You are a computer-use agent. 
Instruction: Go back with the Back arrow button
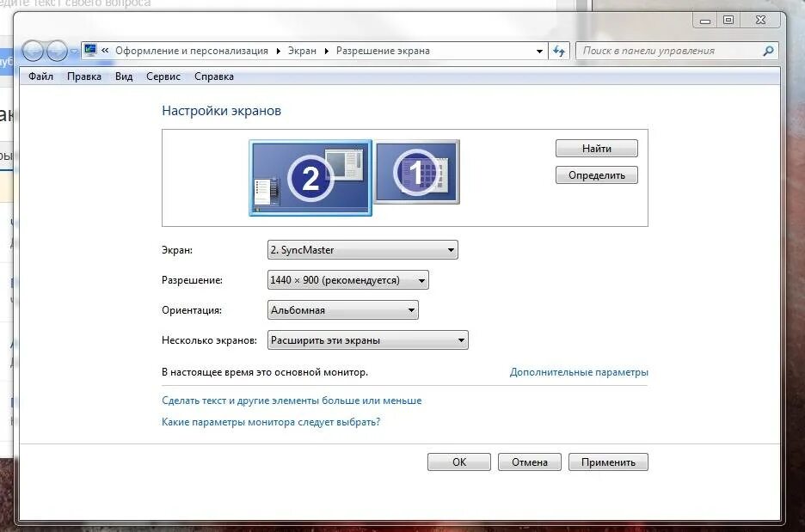tap(33, 51)
